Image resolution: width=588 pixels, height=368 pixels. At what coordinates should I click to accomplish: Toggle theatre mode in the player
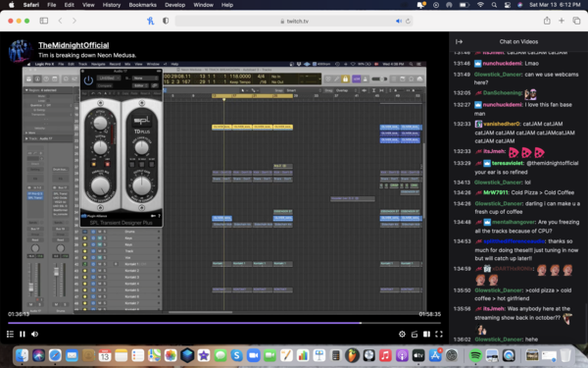[426, 334]
